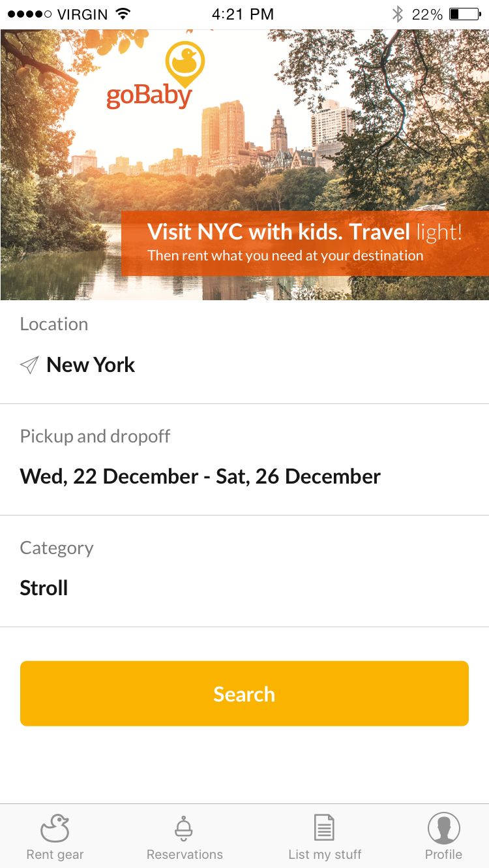Tap the Wi-Fi signal icon

122,14
